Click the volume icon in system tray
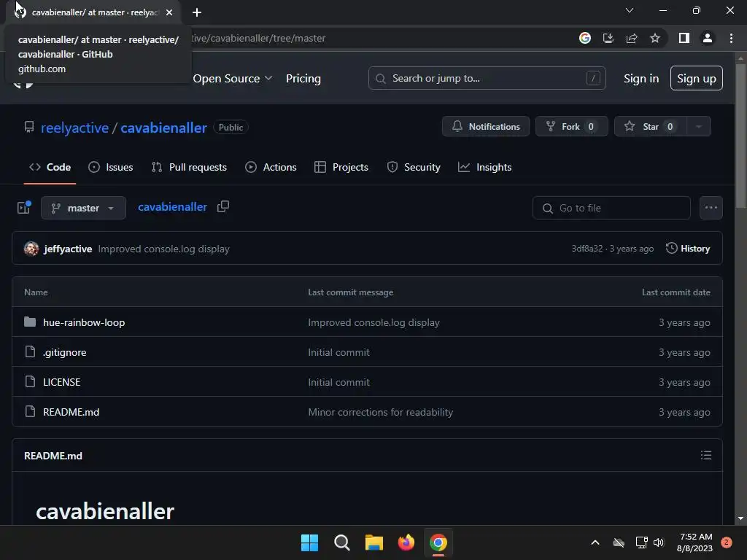 click(x=659, y=542)
